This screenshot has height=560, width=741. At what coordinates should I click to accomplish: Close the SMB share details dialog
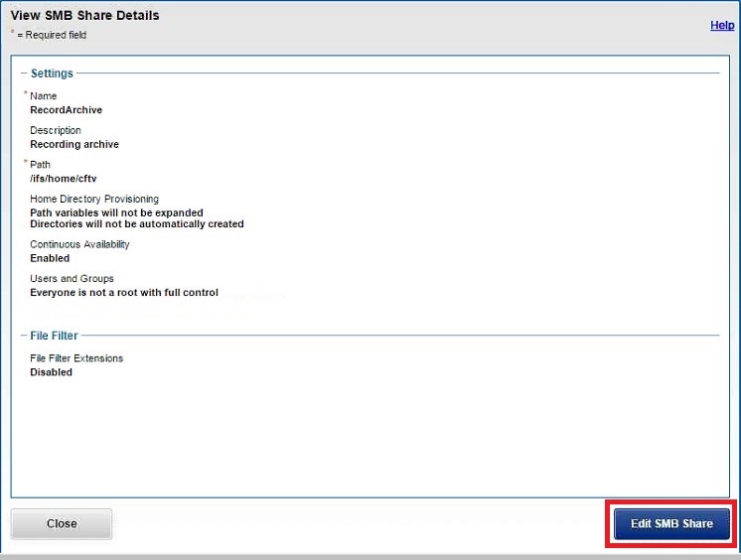click(62, 523)
